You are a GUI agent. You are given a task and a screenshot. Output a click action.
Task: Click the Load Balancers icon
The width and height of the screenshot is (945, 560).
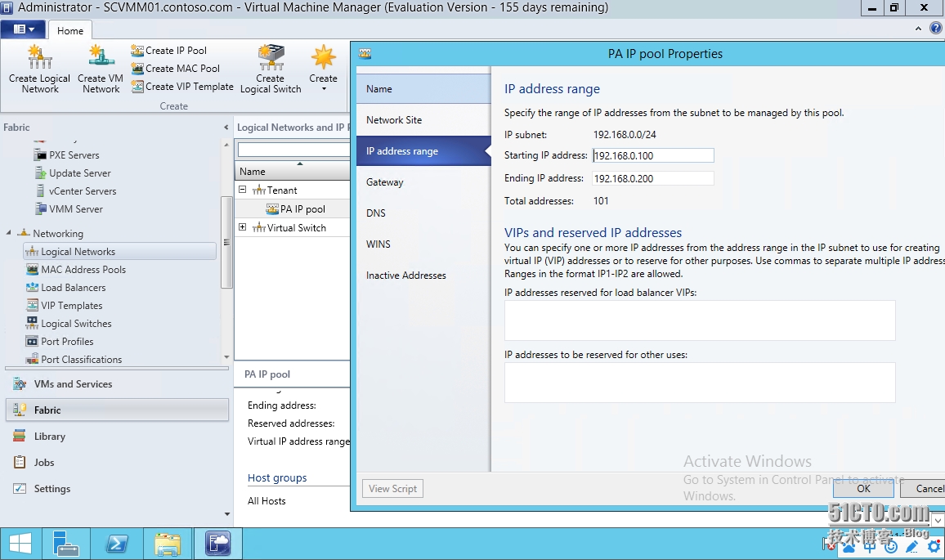[32, 288]
